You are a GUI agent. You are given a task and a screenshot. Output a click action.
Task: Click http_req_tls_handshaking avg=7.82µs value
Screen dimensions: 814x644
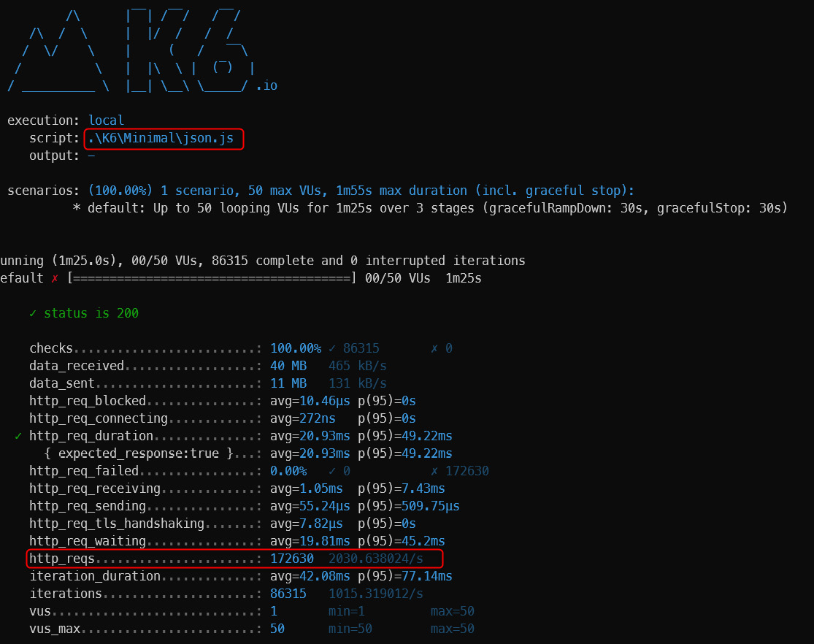(307, 524)
